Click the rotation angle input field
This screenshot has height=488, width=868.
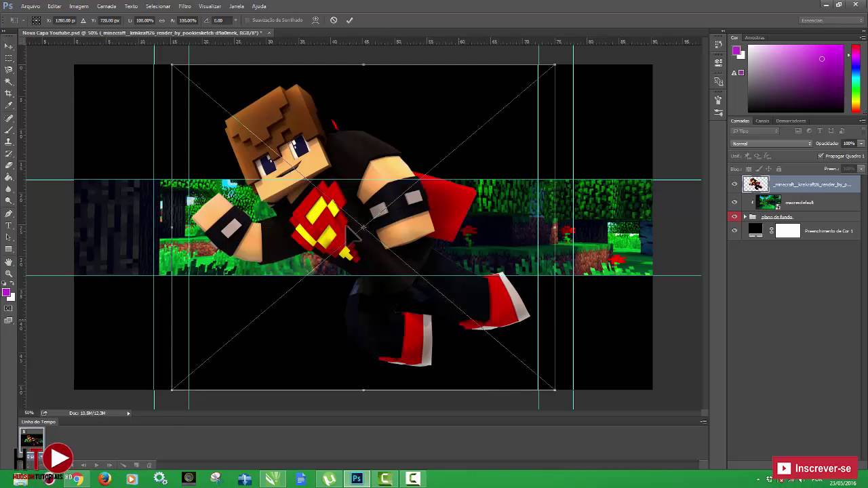[222, 20]
